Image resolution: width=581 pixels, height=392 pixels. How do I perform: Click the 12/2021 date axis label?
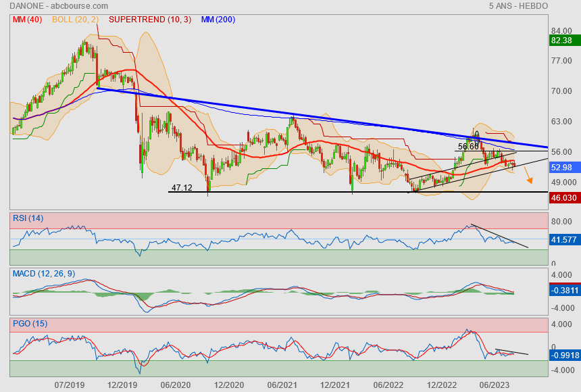(x=335, y=385)
